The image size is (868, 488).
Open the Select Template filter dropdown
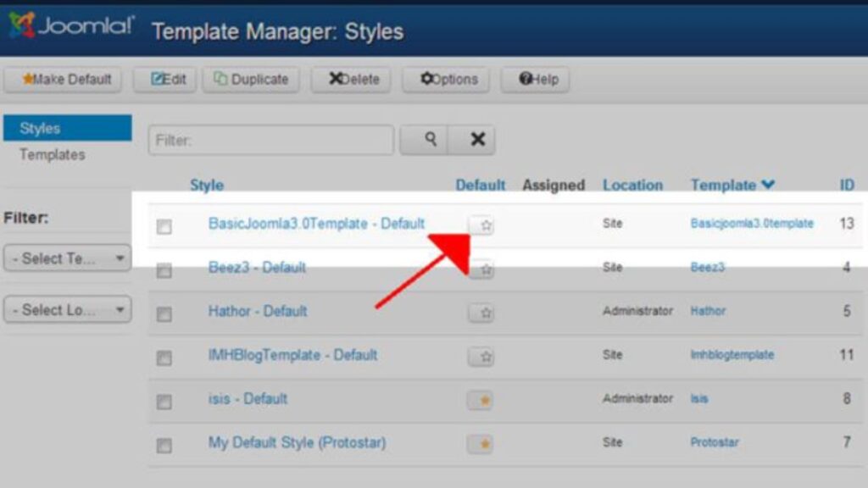click(68, 258)
